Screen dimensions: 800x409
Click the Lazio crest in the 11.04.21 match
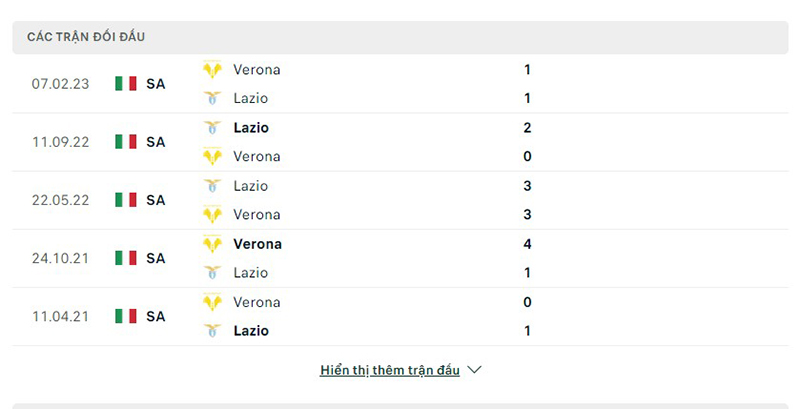click(212, 331)
